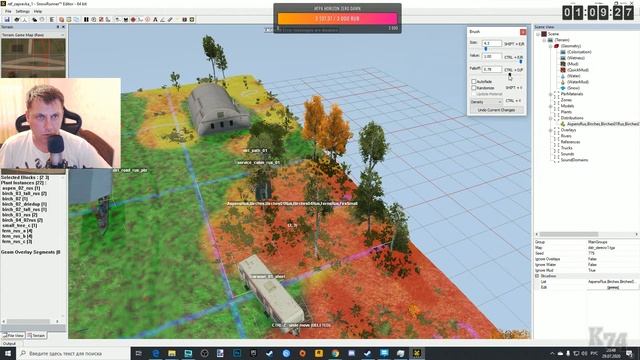Open Windows Start menu
The width and height of the screenshot is (640, 360).
click(7, 353)
